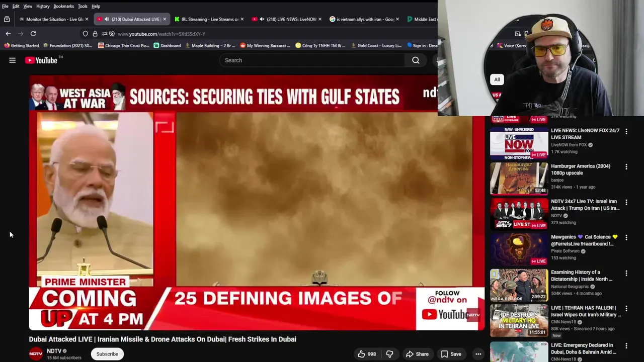Open the Hamburger America video thumbnail

pyautogui.click(x=519, y=178)
